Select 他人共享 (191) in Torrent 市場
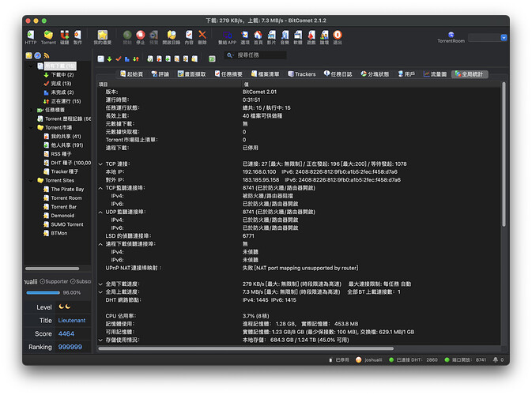 [63, 145]
